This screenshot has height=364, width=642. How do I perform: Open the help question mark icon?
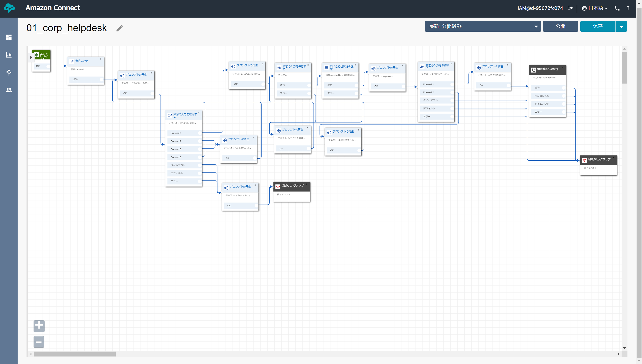point(628,8)
